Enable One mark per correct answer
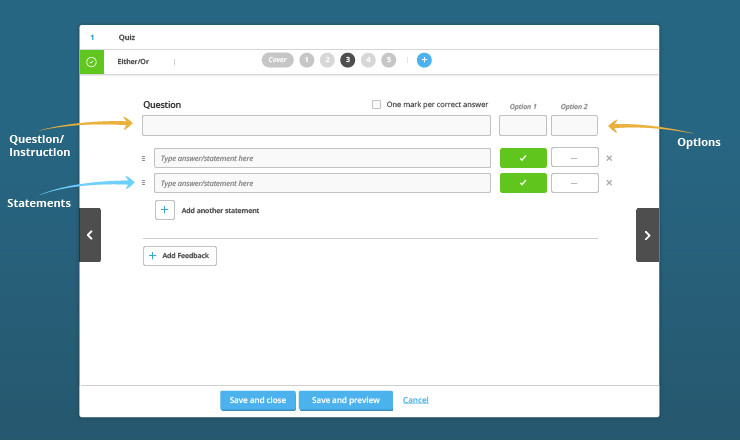Image resolution: width=740 pixels, height=440 pixels. [x=376, y=104]
